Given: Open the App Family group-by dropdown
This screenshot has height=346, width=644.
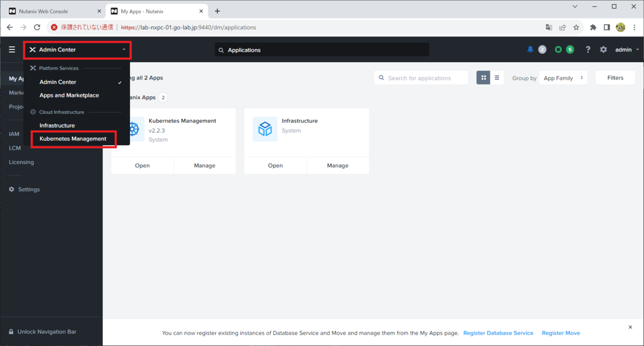Looking at the screenshot, I should point(563,78).
